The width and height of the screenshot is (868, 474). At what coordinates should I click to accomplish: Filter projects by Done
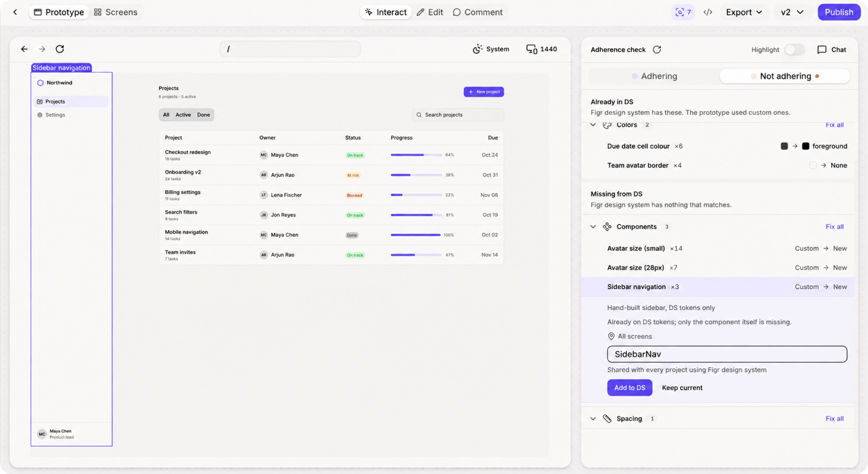(x=204, y=114)
